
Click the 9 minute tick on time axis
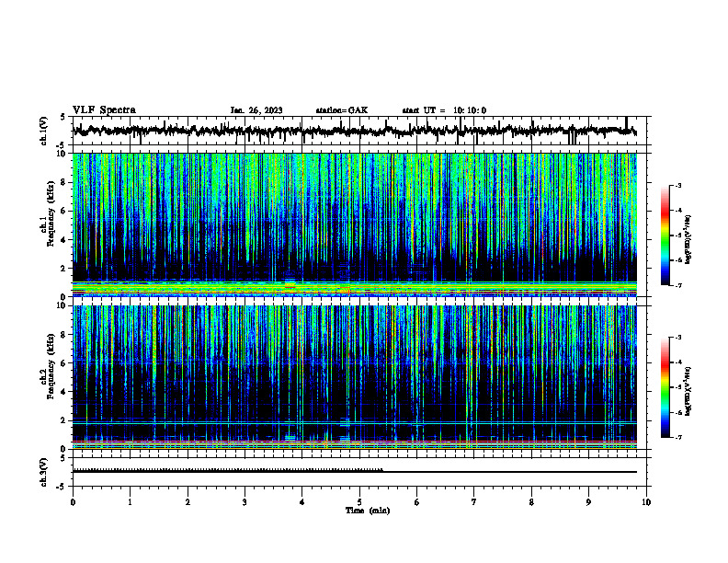588,502
